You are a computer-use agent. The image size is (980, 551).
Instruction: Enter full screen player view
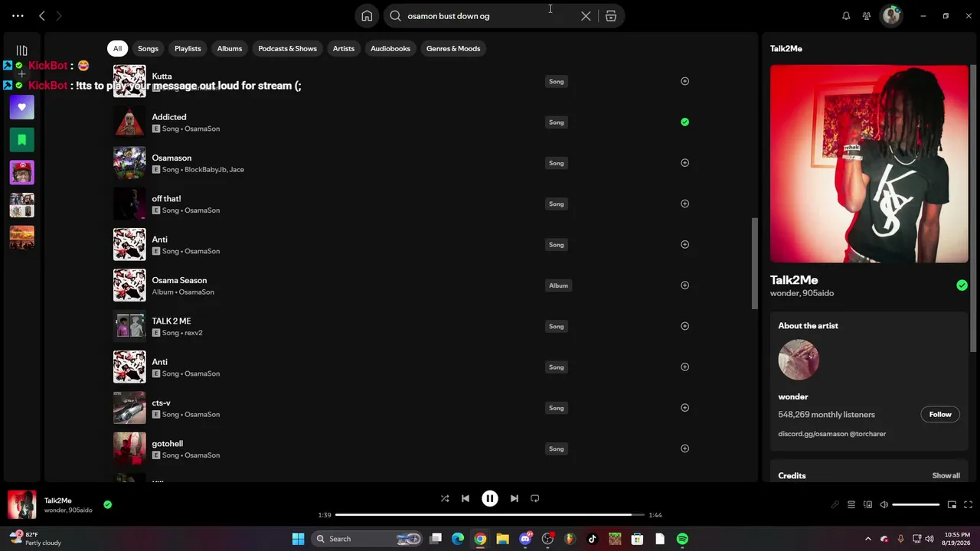point(968,504)
